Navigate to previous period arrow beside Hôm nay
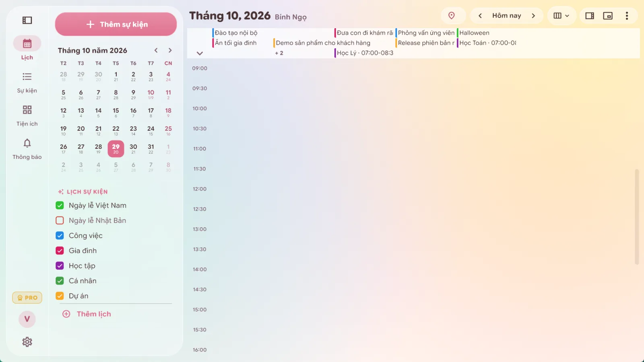The width and height of the screenshot is (644, 362). tap(480, 16)
